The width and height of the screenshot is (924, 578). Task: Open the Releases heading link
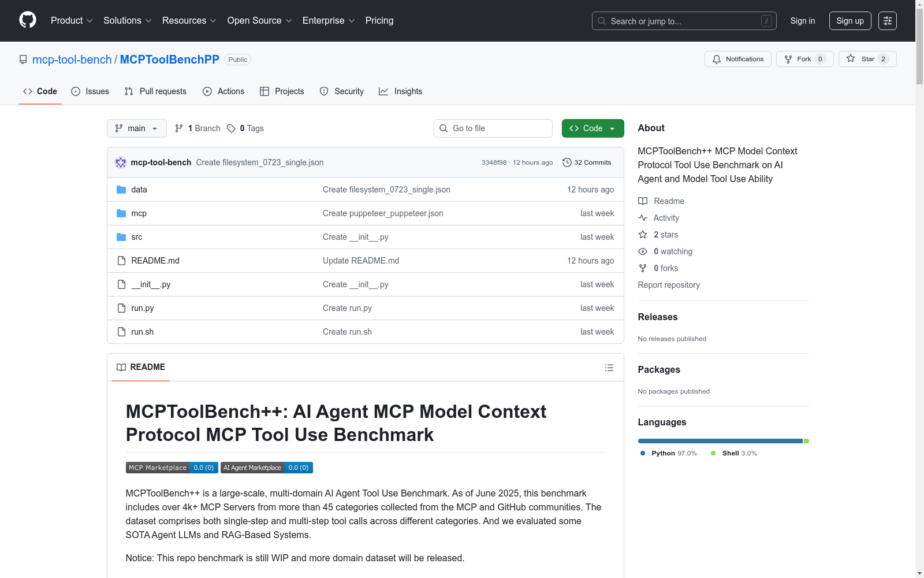coord(658,317)
